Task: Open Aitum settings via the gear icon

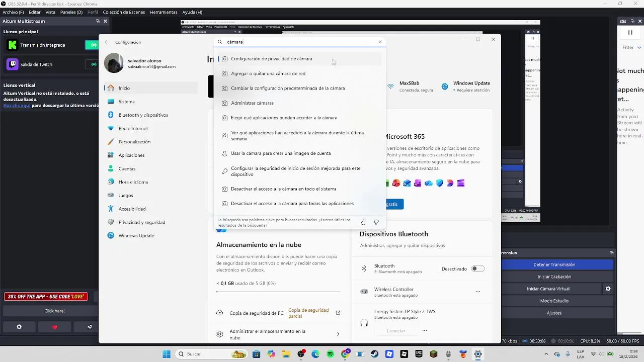Action: point(19,327)
